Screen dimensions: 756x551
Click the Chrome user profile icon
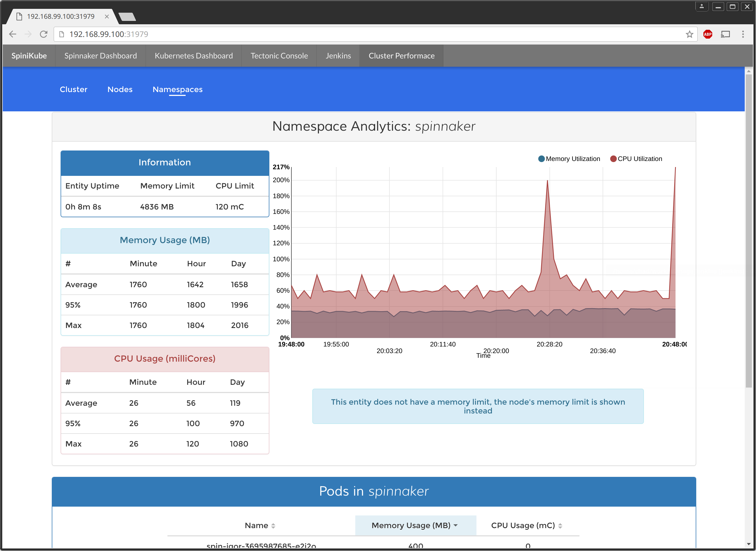click(701, 6)
